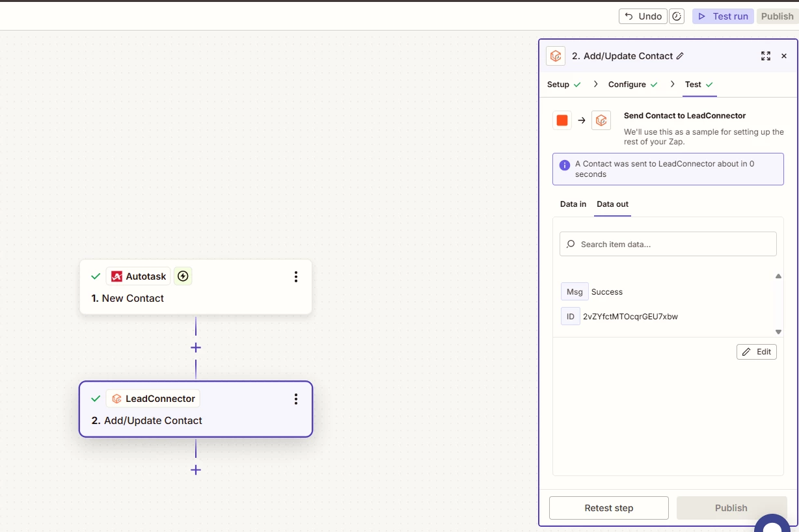Open the Test tab
This screenshot has height=532, width=799.
point(699,85)
